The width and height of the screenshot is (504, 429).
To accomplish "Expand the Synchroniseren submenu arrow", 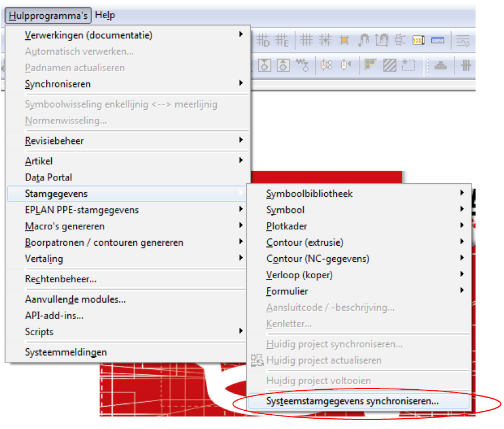I will (241, 83).
